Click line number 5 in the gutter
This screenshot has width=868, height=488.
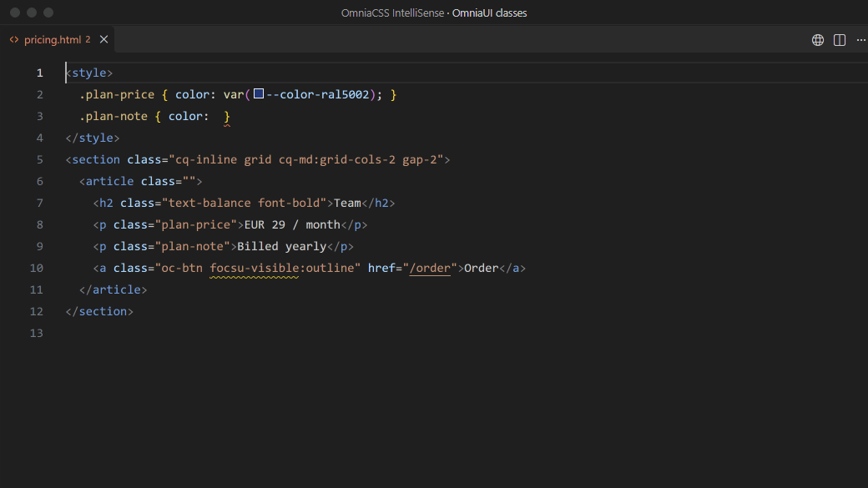39,160
